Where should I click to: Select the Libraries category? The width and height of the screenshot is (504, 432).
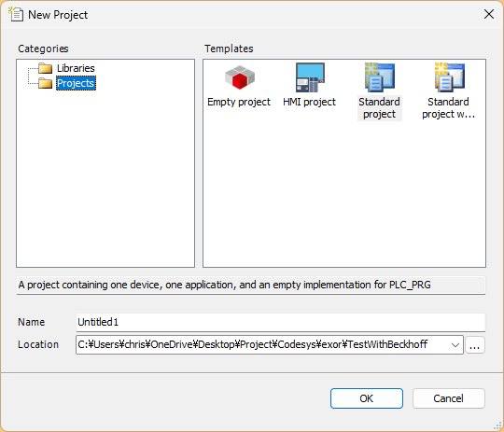tap(76, 68)
